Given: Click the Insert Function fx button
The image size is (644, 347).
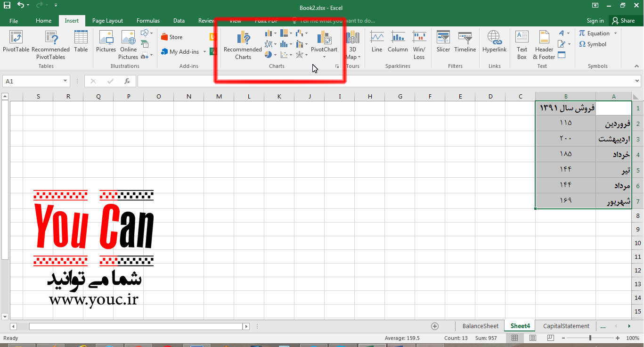Looking at the screenshot, I should (127, 81).
